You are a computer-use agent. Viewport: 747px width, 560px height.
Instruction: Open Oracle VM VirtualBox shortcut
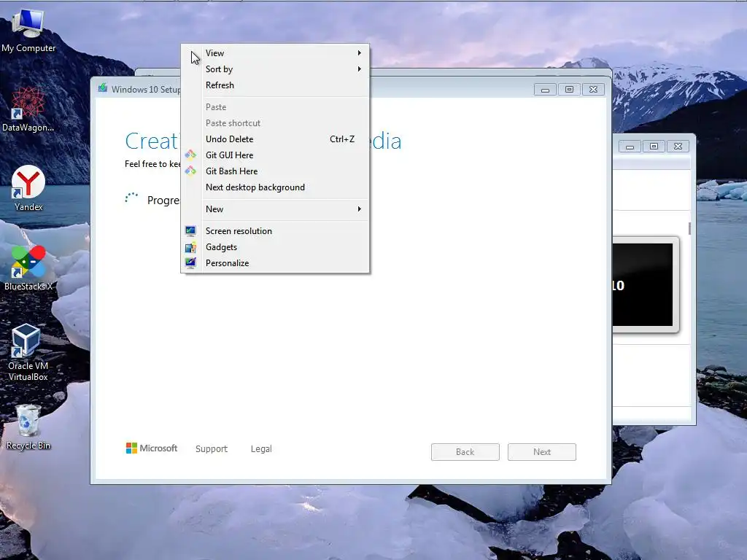(x=28, y=351)
